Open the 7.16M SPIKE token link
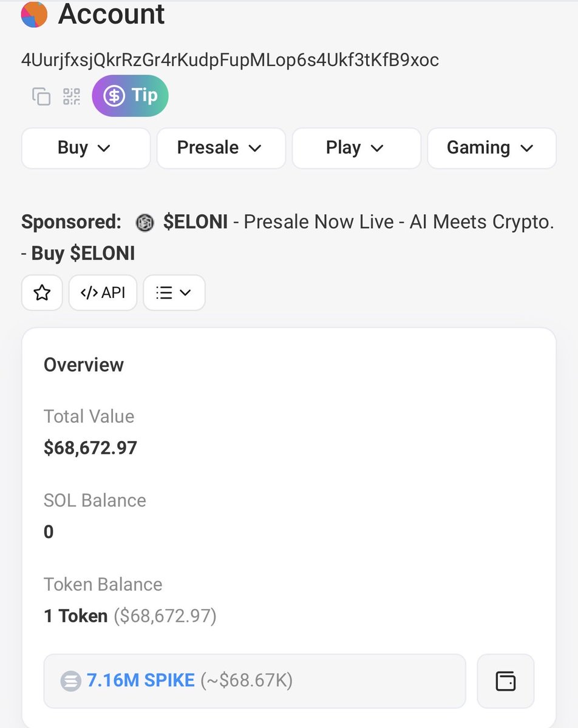Viewport: 578px width, 728px height. pyautogui.click(x=141, y=681)
